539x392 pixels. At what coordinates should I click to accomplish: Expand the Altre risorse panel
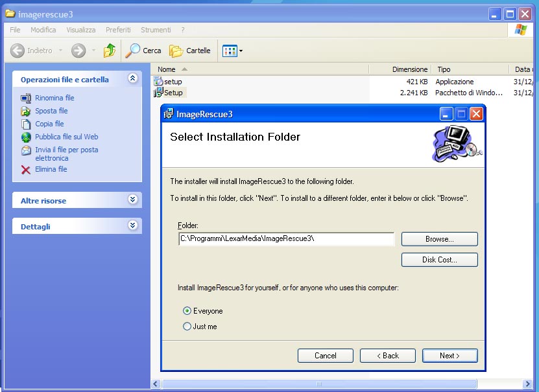pyautogui.click(x=133, y=200)
